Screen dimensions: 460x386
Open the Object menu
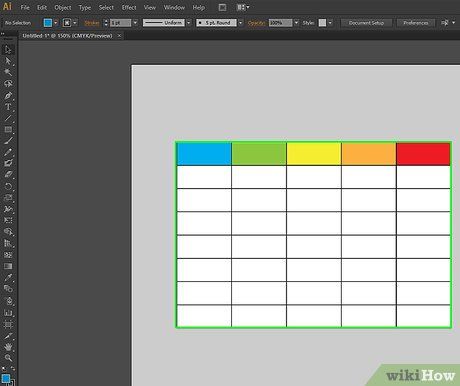click(x=63, y=7)
